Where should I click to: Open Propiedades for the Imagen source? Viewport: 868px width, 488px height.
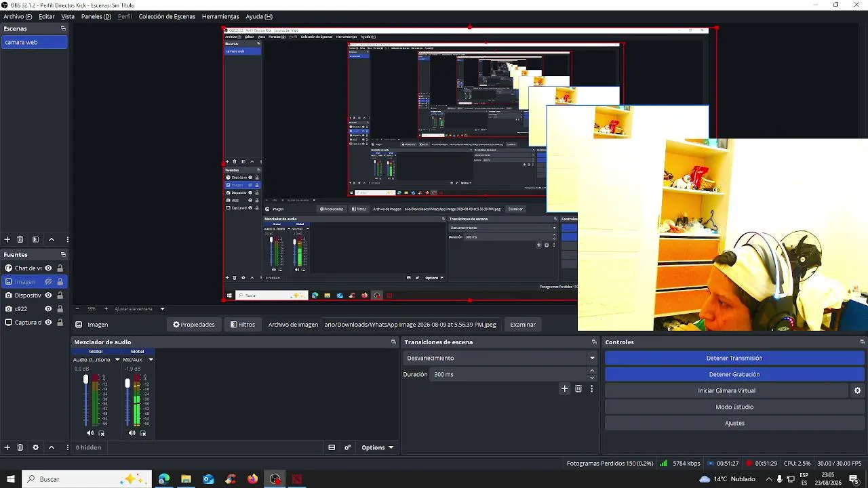[194, 325]
